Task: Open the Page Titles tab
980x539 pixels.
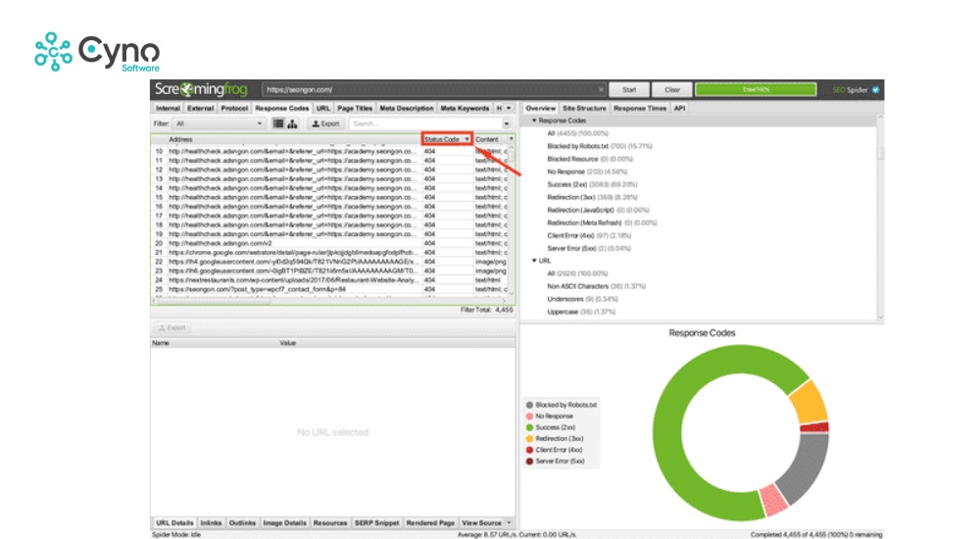Action: point(354,108)
